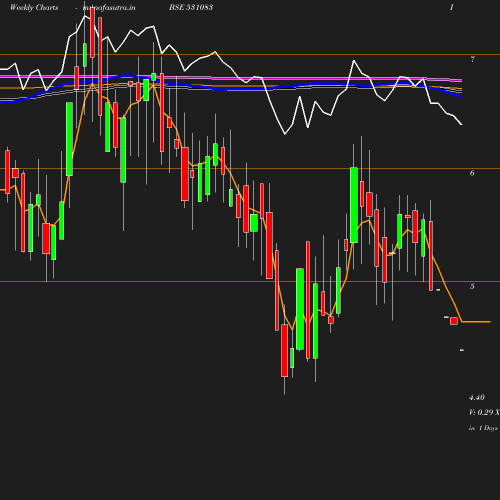Image resolution: width=500 pixels, height=500 pixels.
Task: Select the price axis label "7"
Action: tap(473, 59)
